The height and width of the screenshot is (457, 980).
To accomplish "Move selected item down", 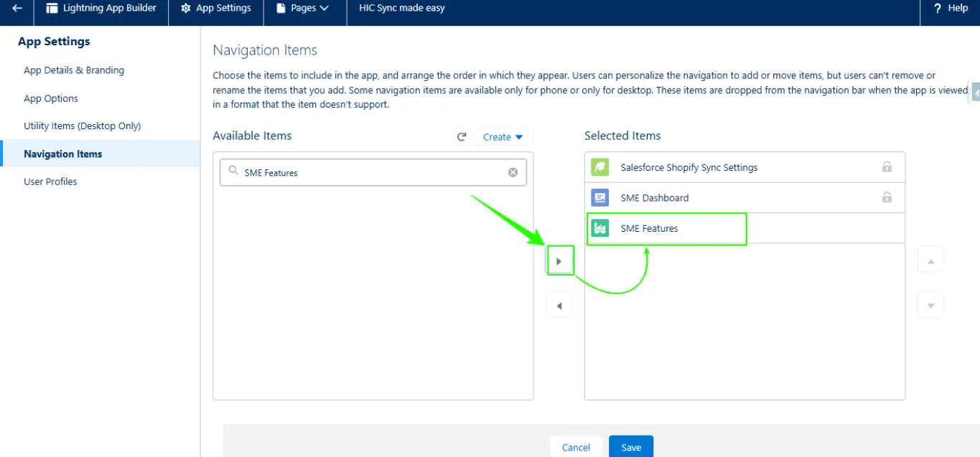I will click(x=930, y=306).
